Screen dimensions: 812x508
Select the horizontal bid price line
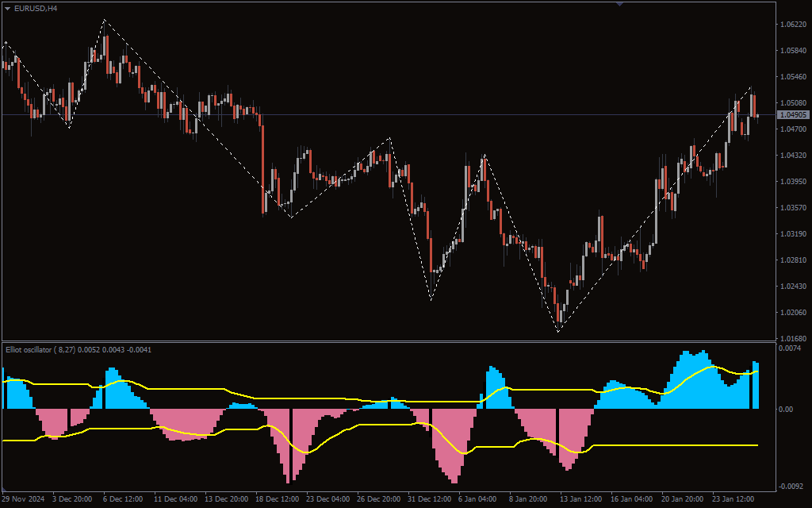coord(396,115)
